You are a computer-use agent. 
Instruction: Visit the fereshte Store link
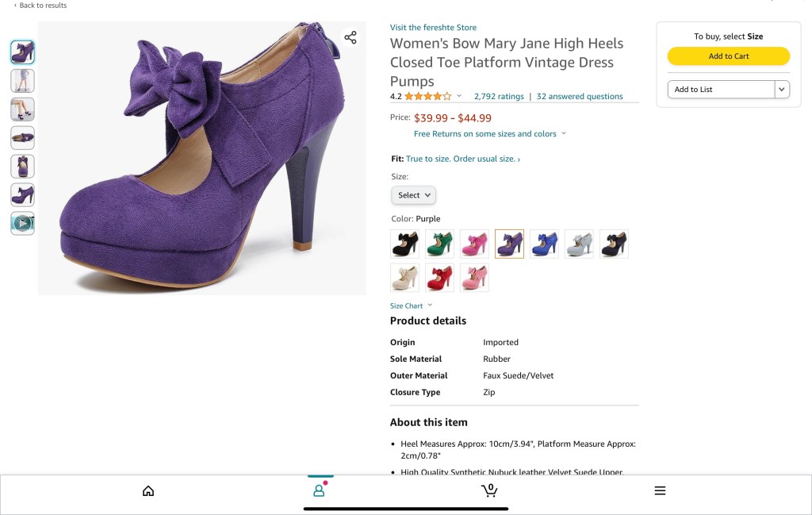(x=433, y=28)
